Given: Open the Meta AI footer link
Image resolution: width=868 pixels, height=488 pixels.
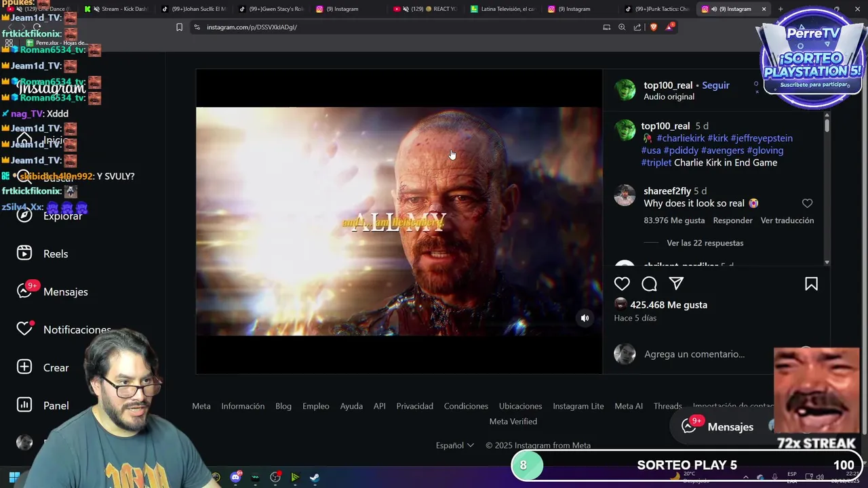Looking at the screenshot, I should pyautogui.click(x=629, y=406).
